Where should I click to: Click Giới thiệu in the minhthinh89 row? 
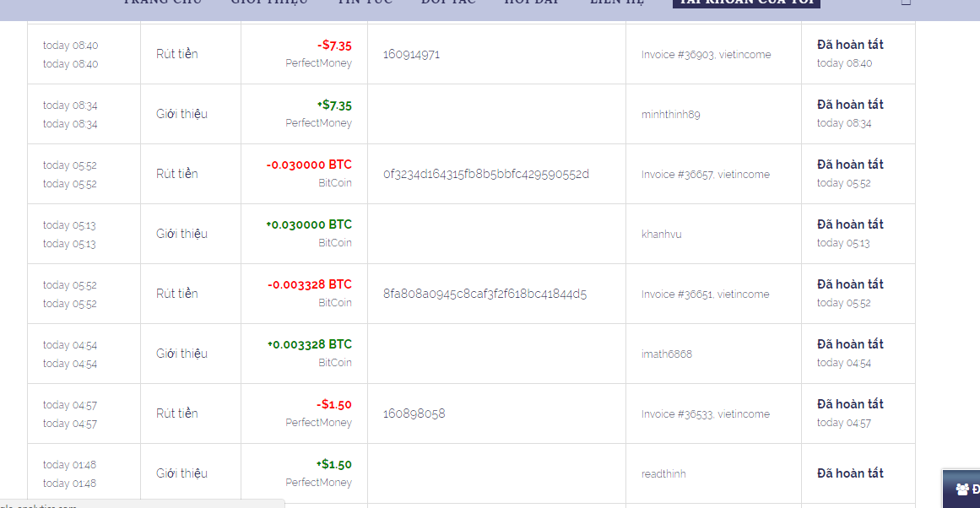[181, 114]
